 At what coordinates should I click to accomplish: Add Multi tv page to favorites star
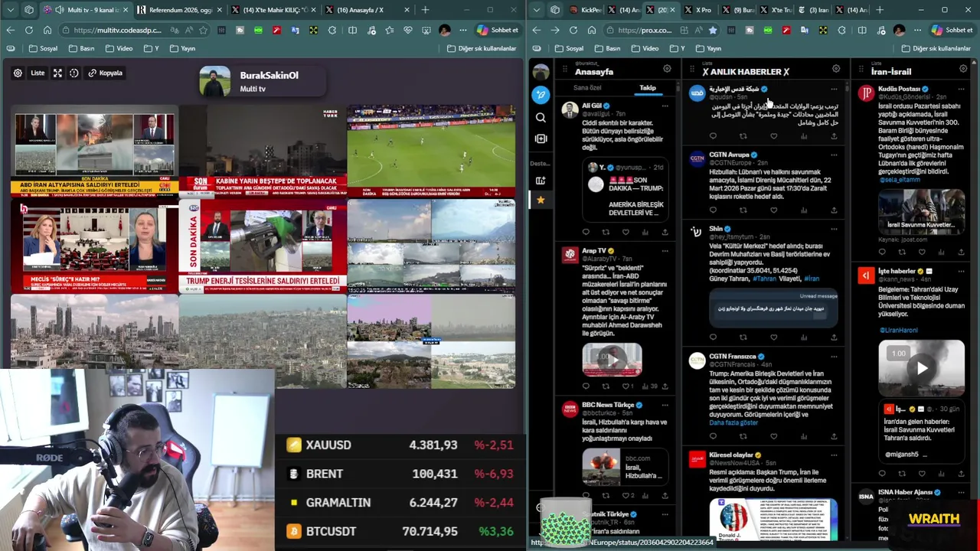click(203, 30)
